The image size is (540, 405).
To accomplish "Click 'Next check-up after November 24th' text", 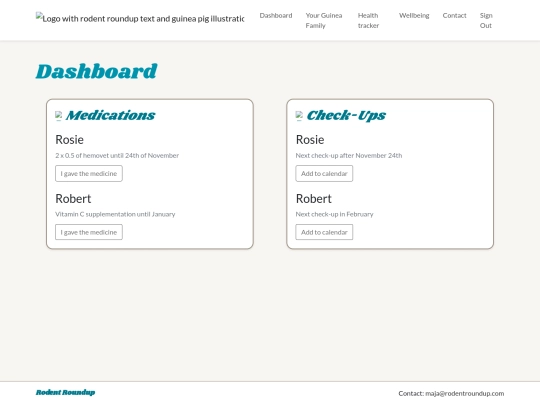I will (349, 155).
